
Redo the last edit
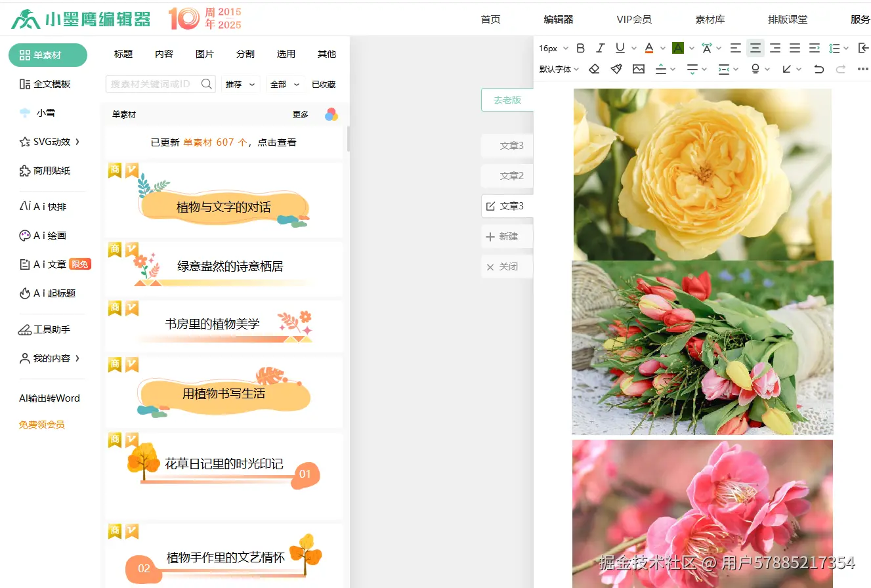coord(841,69)
